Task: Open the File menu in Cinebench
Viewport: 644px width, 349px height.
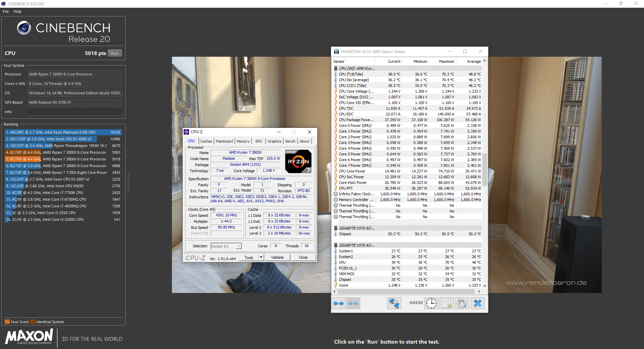Action: 5,11
